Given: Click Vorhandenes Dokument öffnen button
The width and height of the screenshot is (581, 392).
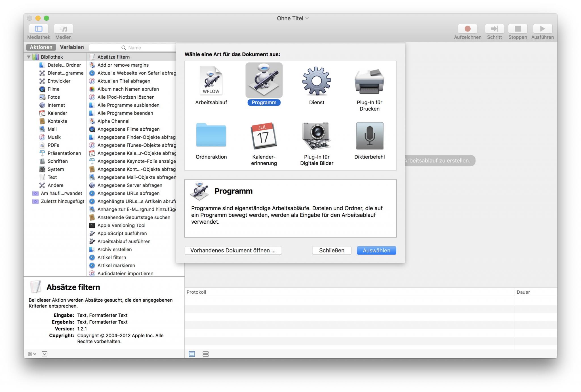Looking at the screenshot, I should [233, 250].
